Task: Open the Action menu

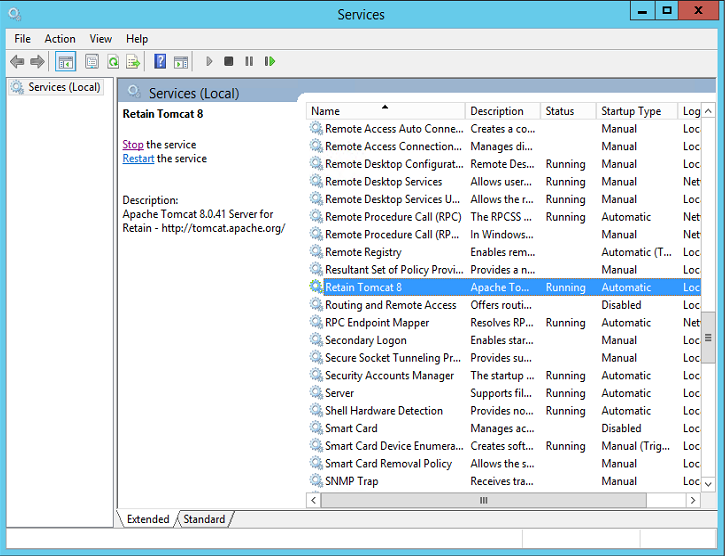Action: [60, 39]
